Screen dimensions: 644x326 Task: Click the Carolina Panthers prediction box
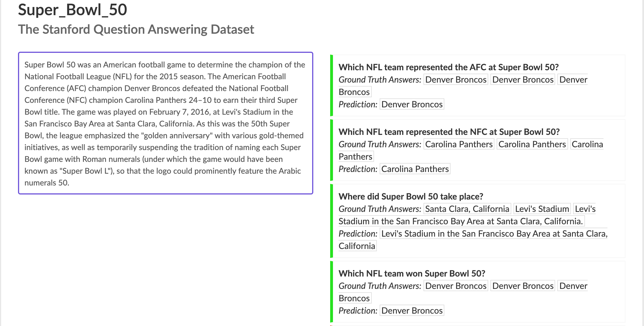tap(415, 169)
